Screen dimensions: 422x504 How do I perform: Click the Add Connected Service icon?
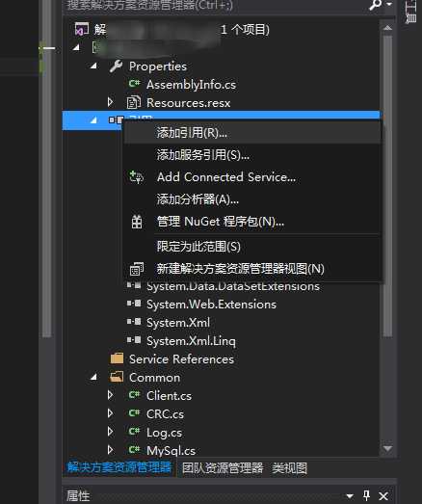(137, 177)
